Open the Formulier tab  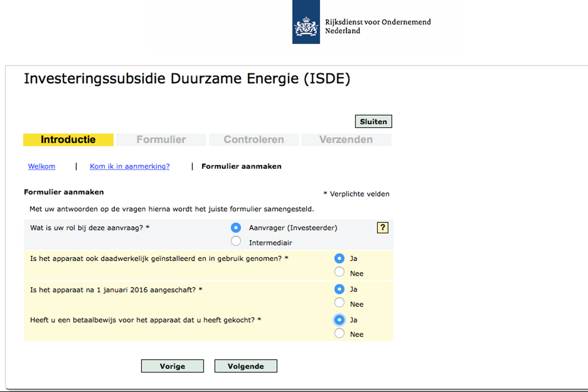pyautogui.click(x=161, y=140)
